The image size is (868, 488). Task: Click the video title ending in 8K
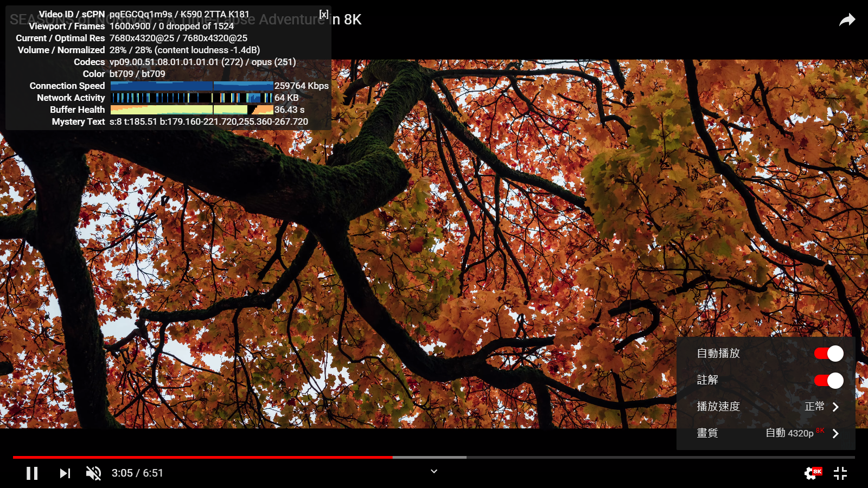coord(186,20)
